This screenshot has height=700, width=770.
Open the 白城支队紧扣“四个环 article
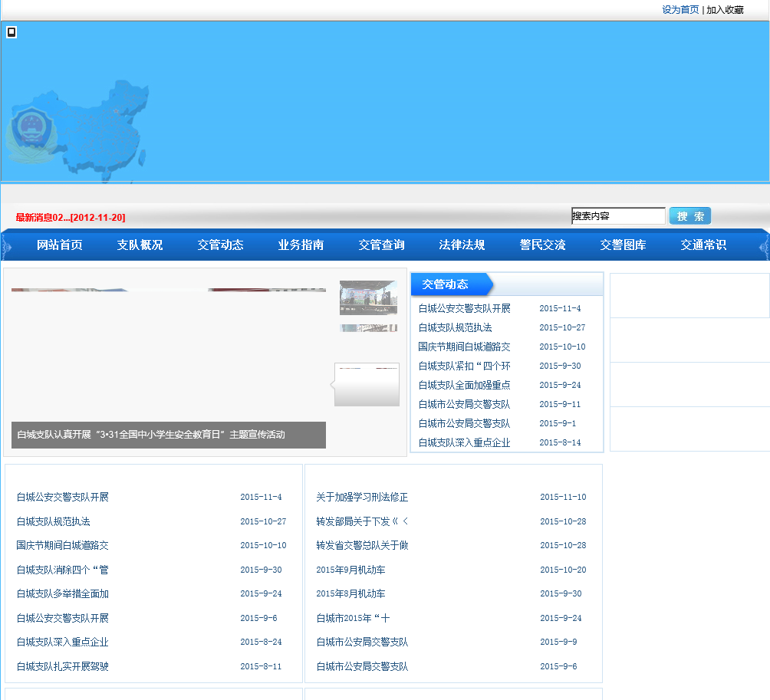pyautogui.click(x=464, y=366)
